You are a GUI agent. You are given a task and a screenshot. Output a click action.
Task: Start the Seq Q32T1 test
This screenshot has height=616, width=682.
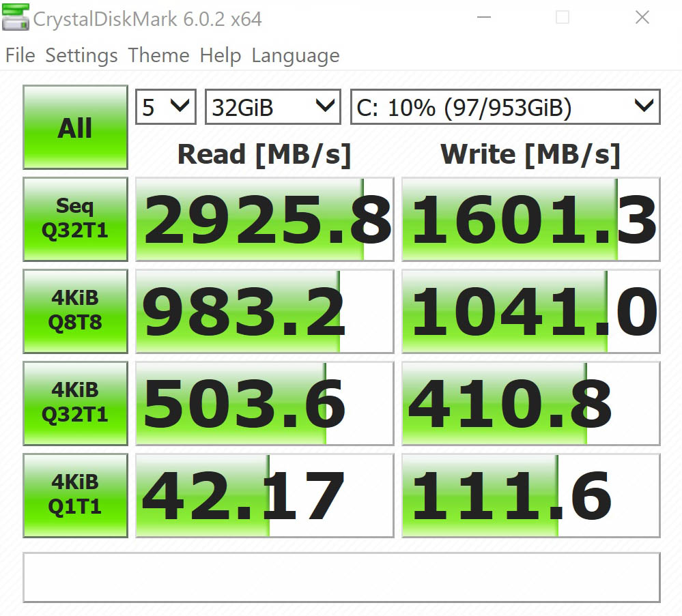click(75, 219)
